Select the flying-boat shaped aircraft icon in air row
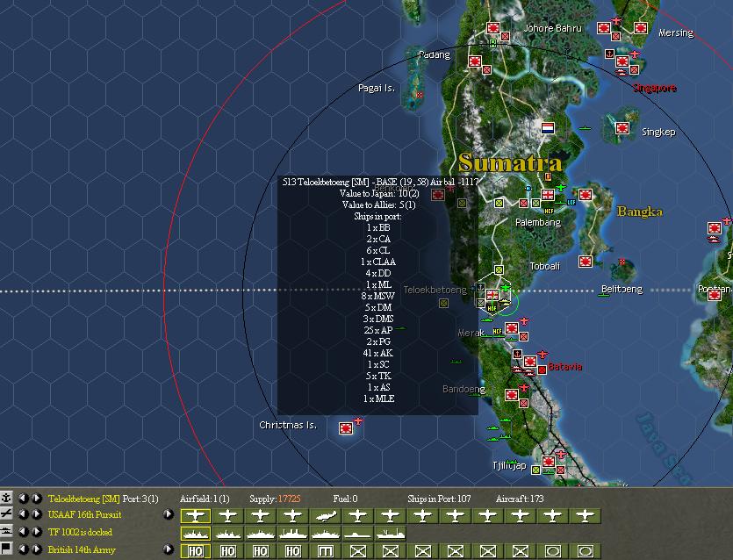 (x=326, y=515)
